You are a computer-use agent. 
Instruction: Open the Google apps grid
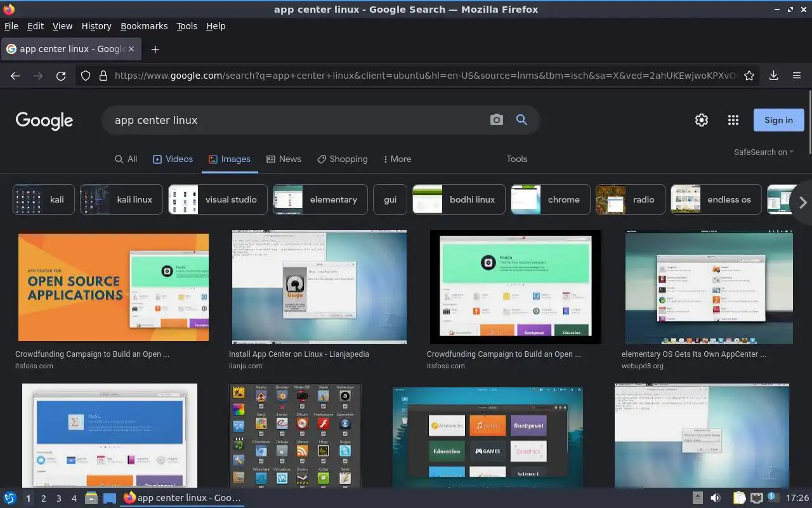[x=733, y=120]
